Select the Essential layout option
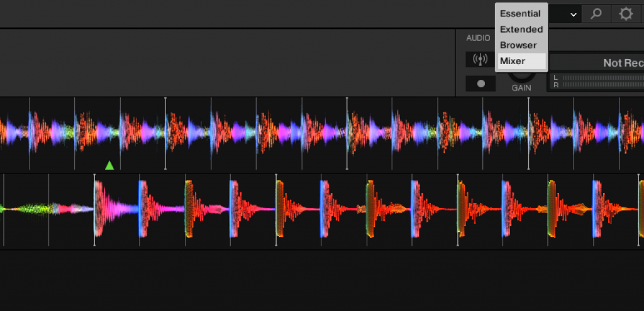644x311 pixels. coord(520,14)
